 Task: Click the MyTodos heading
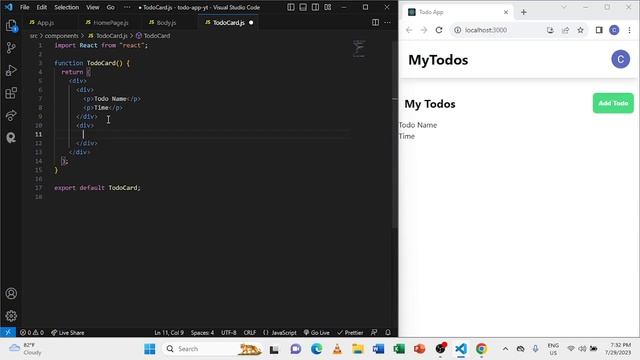pyautogui.click(x=438, y=60)
